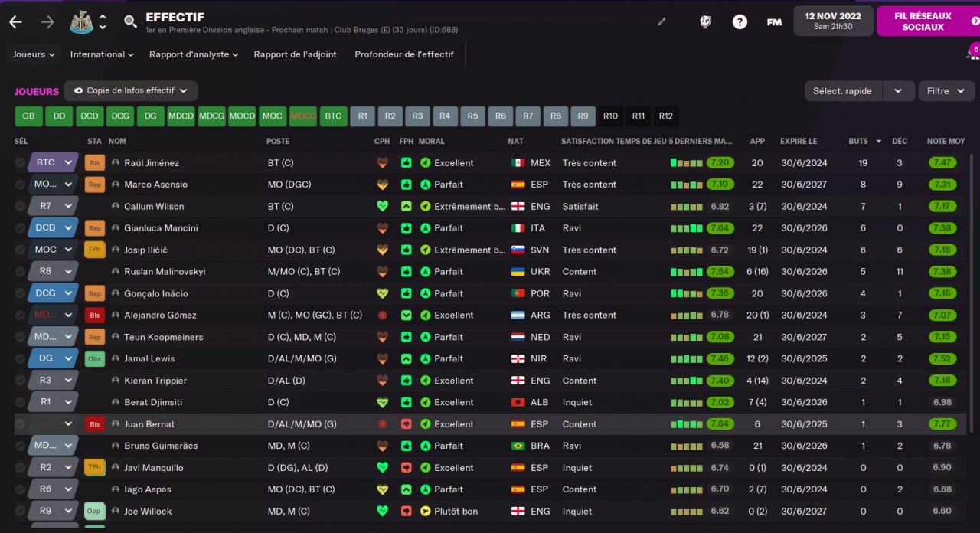This screenshot has width=980, height=533.
Task: Click Javi Manquillo's TPh status badge
Action: pyautogui.click(x=94, y=467)
